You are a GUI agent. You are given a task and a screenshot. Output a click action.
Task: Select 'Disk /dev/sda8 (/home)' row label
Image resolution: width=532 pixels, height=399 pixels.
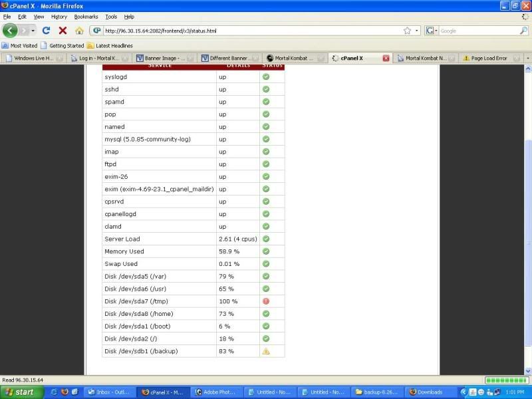point(139,314)
